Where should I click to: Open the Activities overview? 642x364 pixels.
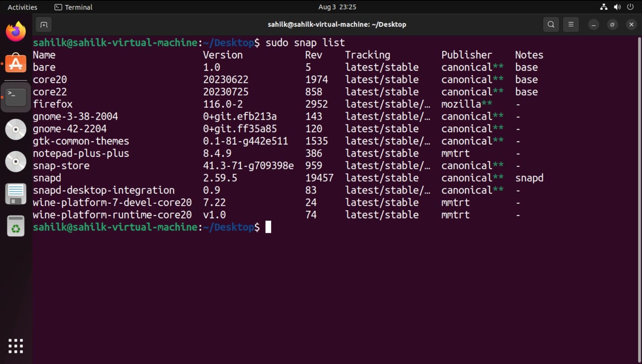point(22,7)
